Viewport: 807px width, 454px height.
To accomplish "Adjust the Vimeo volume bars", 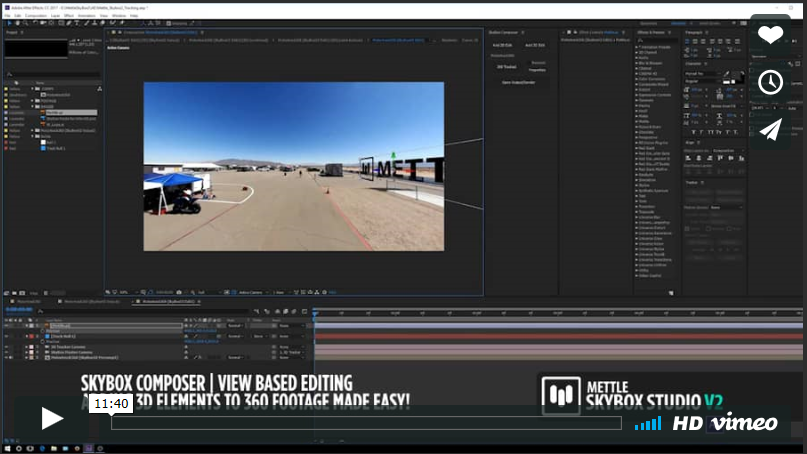I will click(648, 424).
